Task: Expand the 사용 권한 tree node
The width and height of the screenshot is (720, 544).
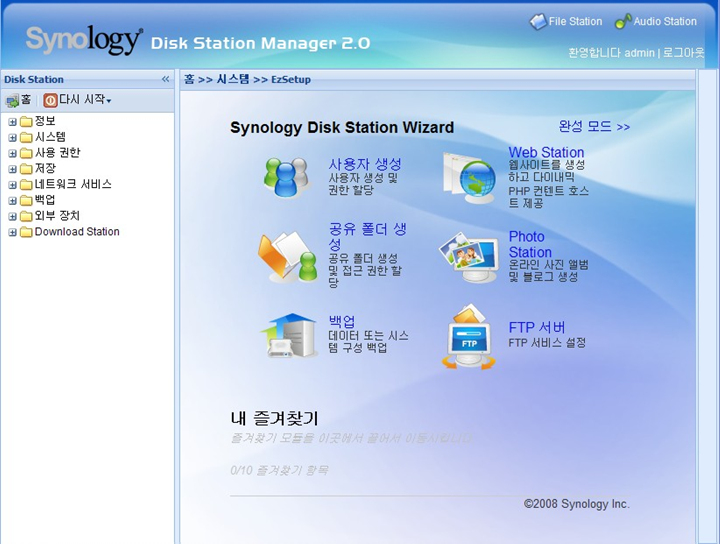Action: 12,153
